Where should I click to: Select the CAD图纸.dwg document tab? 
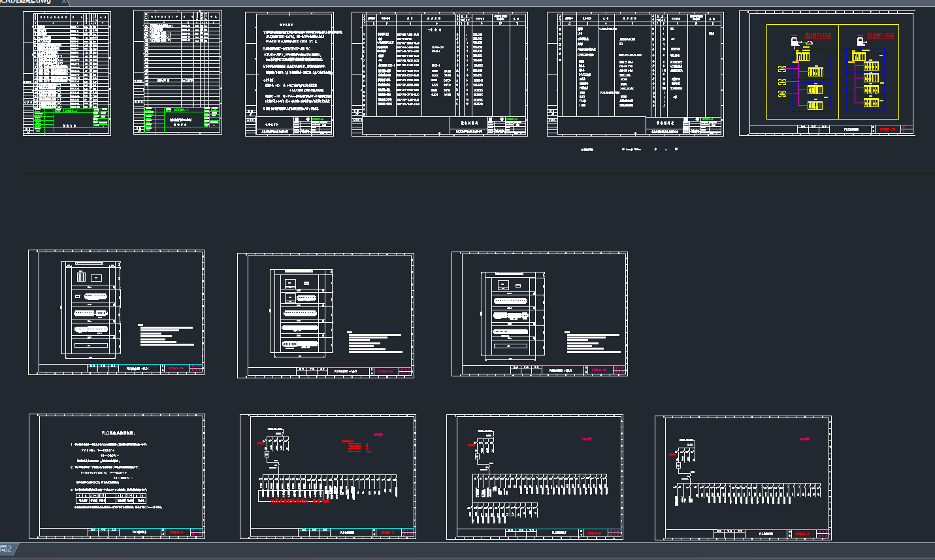[26, 3]
